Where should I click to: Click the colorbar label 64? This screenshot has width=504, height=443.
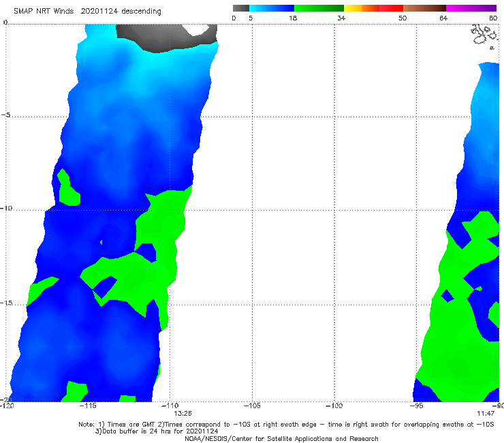coord(443,18)
